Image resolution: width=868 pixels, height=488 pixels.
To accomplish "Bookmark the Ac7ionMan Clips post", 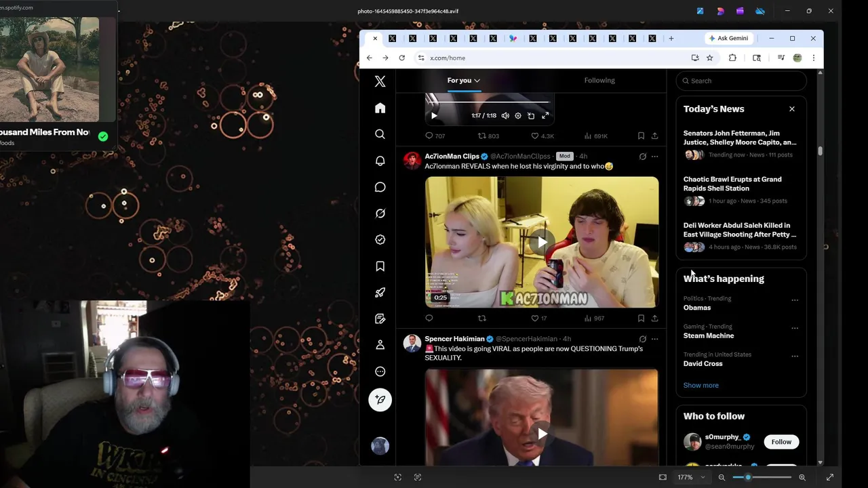I will click(x=641, y=318).
